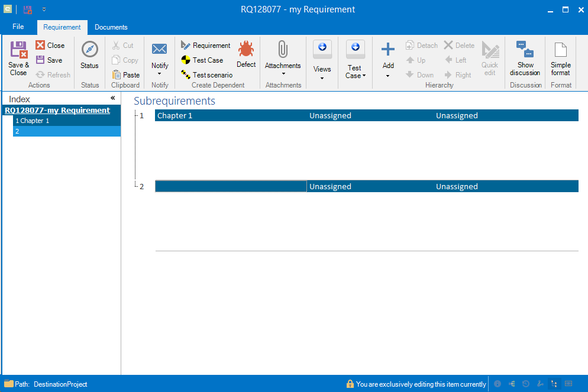588x392 pixels.
Task: Open the Status compass icon
Action: (89, 50)
